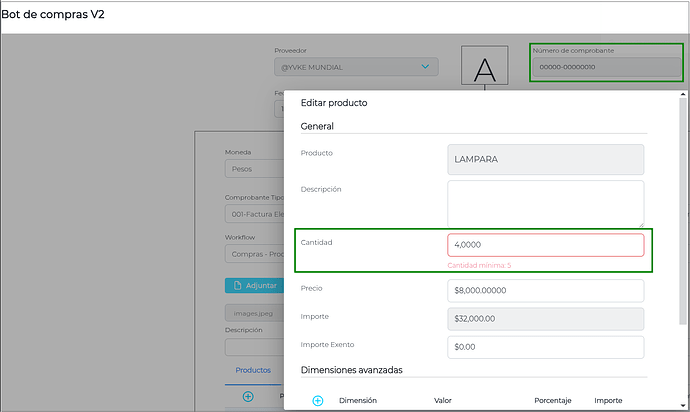
Task: Click the Producto field showing LAMPARA
Action: point(545,159)
